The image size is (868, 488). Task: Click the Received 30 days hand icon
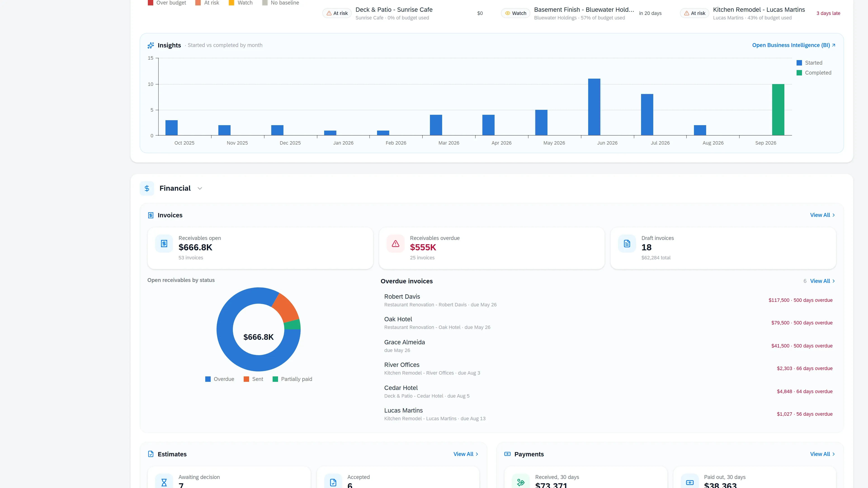click(521, 482)
